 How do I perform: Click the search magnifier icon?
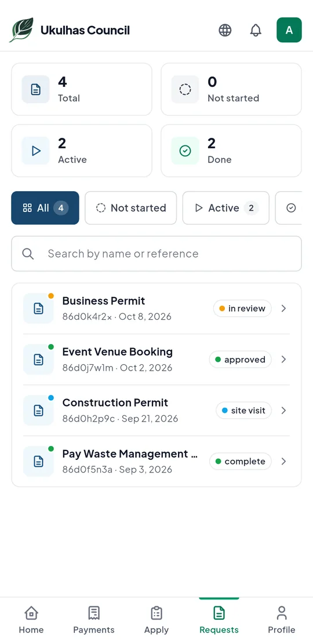(x=28, y=254)
